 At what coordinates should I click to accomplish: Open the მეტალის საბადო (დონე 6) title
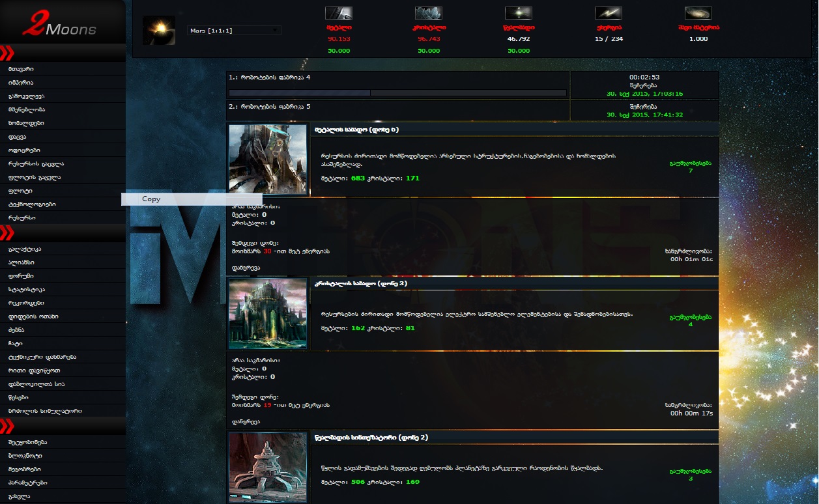[x=356, y=130]
